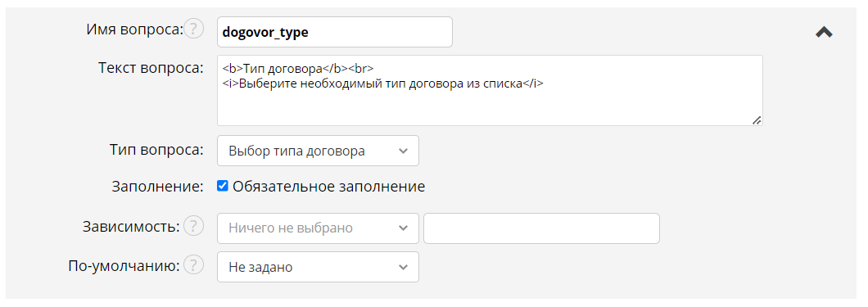Collapse the question panel with the up chevron

824,32
